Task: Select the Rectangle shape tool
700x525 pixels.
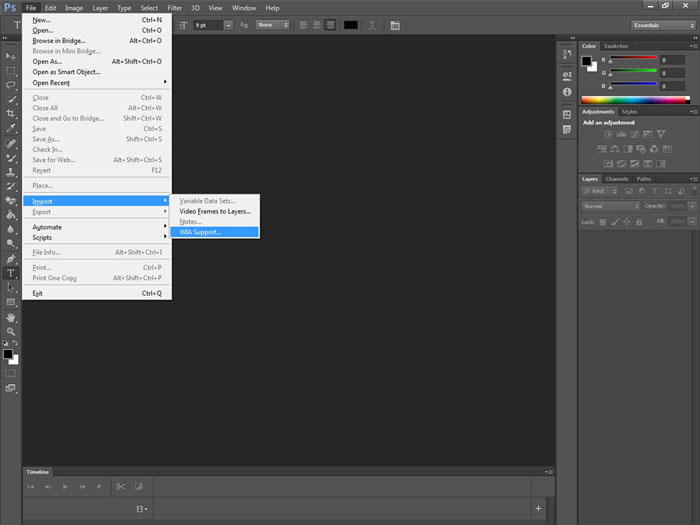Action: (11, 302)
